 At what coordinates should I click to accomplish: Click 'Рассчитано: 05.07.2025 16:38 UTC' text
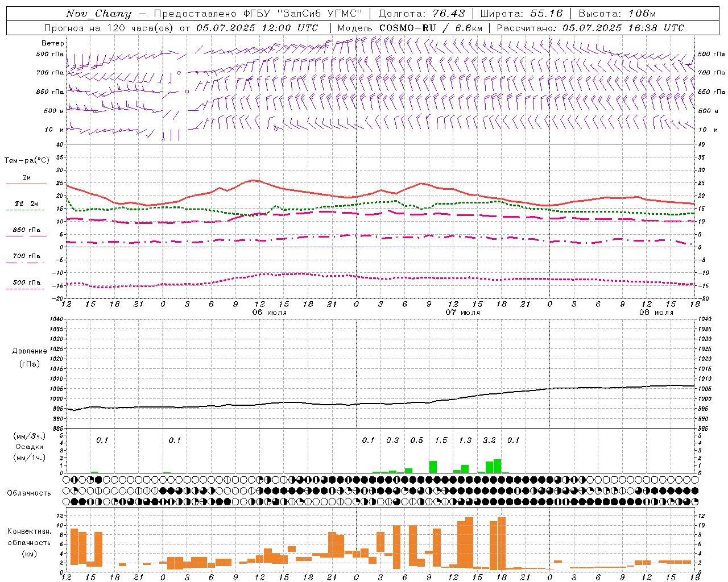[590, 28]
